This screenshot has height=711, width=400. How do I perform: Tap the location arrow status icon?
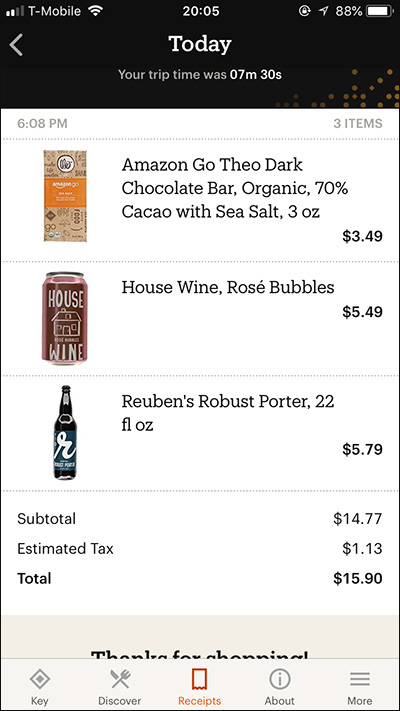(323, 11)
